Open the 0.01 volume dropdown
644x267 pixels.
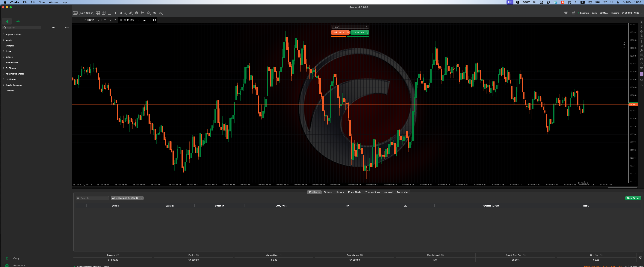click(367, 27)
